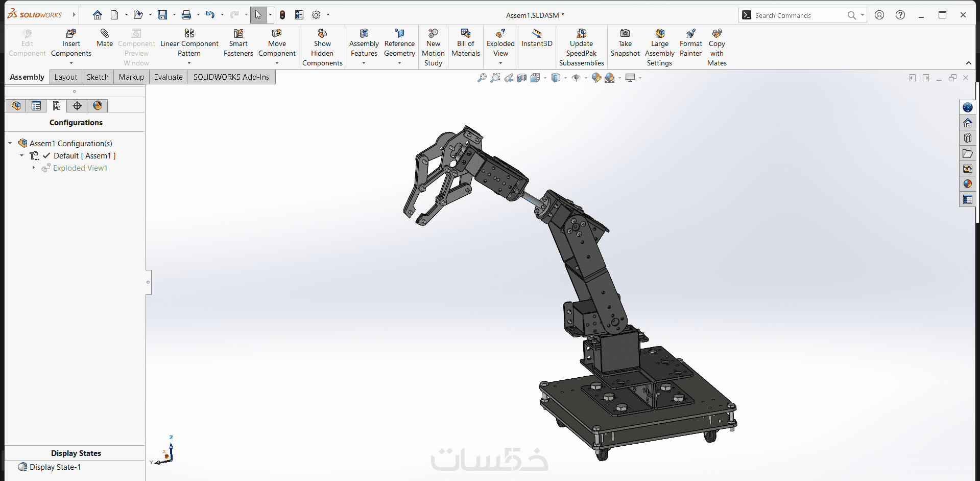Take Snapshot of the assembly
980x481 pixels.
(625, 43)
